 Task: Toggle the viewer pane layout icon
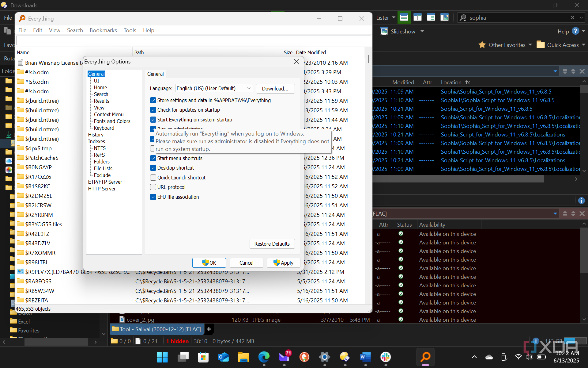click(x=444, y=17)
